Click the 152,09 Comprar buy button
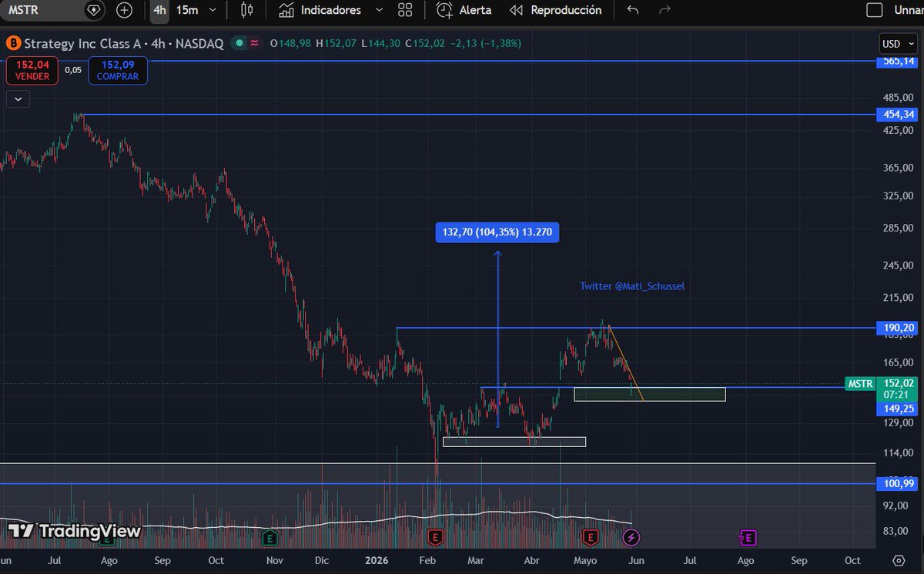Viewport: 924px width, 574px height. point(118,71)
